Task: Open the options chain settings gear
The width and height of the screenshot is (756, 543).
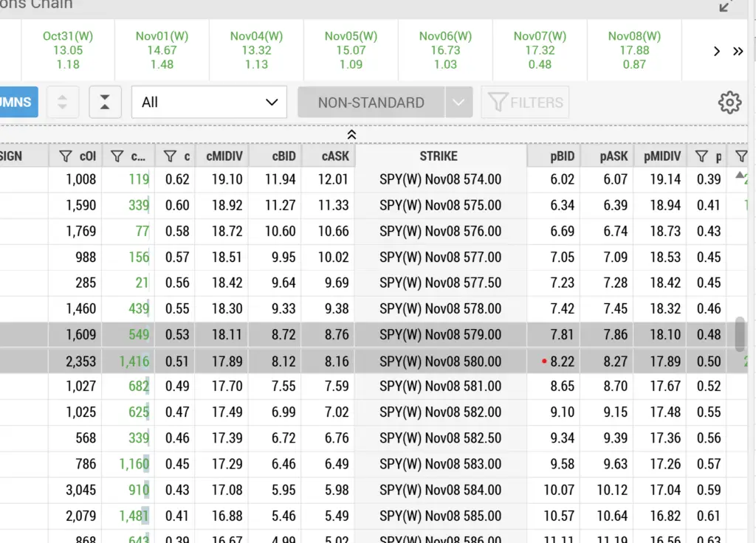Action: coord(729,102)
